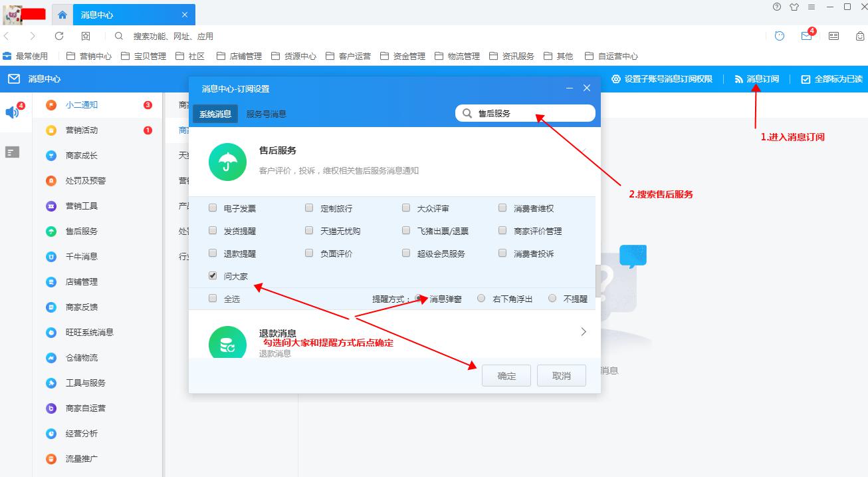The image size is (868, 477).
Task: Switch to the 系统消息 tab
Action: pyautogui.click(x=215, y=114)
